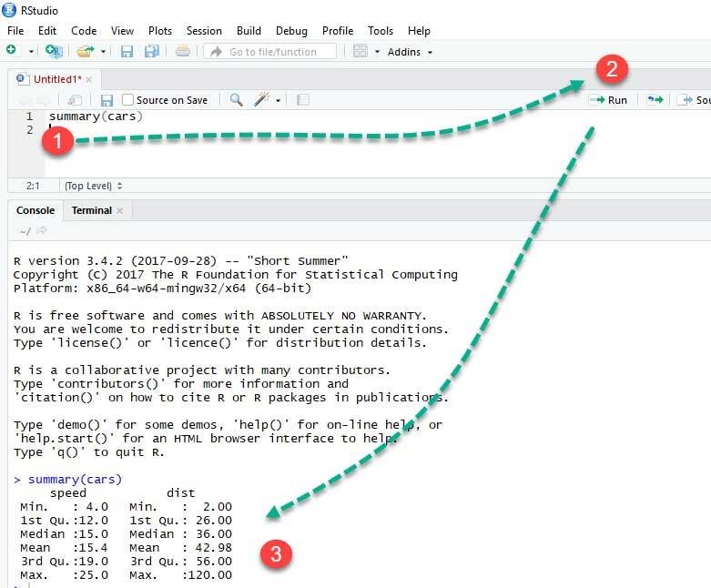Click the main toolbar Save icon
This screenshot has width=711, height=588.
tap(127, 51)
